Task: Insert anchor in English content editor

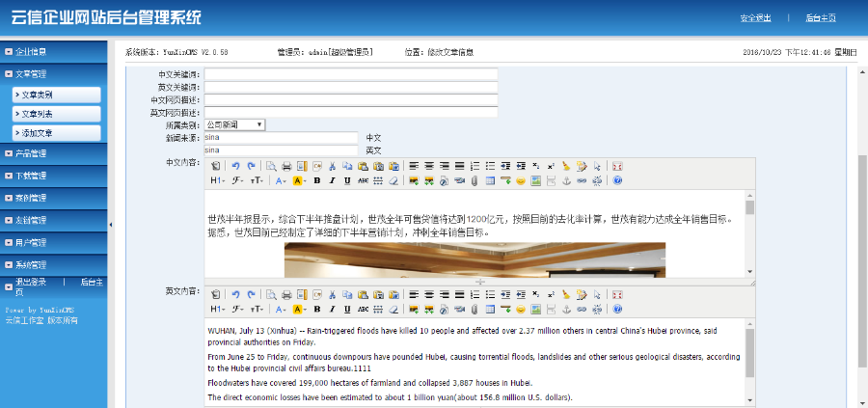Action: point(566,309)
